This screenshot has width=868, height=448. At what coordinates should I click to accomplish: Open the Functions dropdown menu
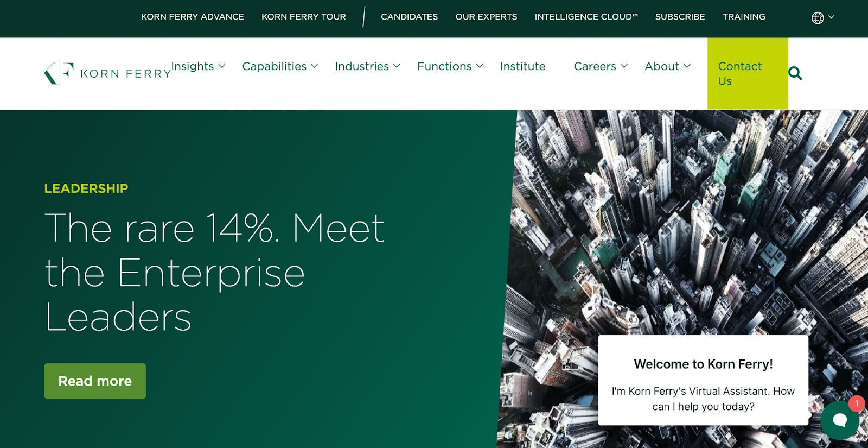[450, 66]
